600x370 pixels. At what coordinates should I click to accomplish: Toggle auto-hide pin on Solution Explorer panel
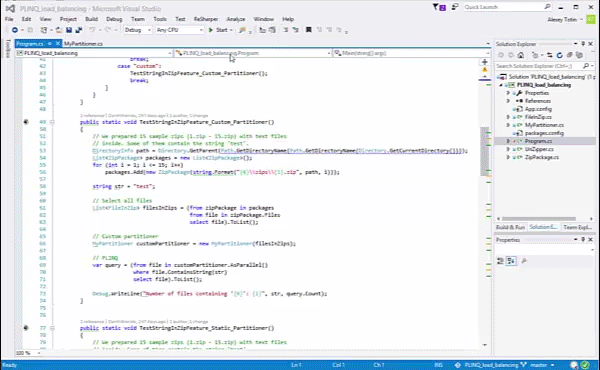[583, 44]
